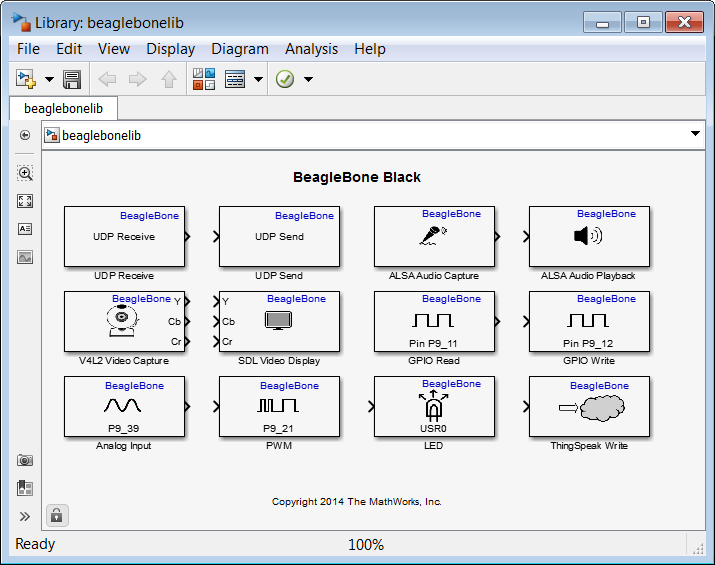
Task: Select the Annotation text tool icon
Action: pyautogui.click(x=25, y=229)
